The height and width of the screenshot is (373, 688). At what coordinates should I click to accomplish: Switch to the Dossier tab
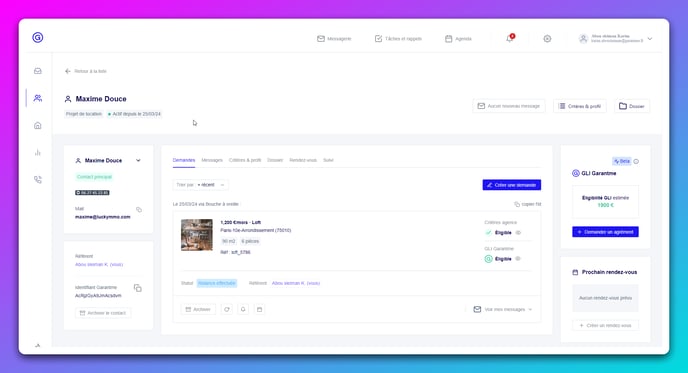pyautogui.click(x=275, y=160)
